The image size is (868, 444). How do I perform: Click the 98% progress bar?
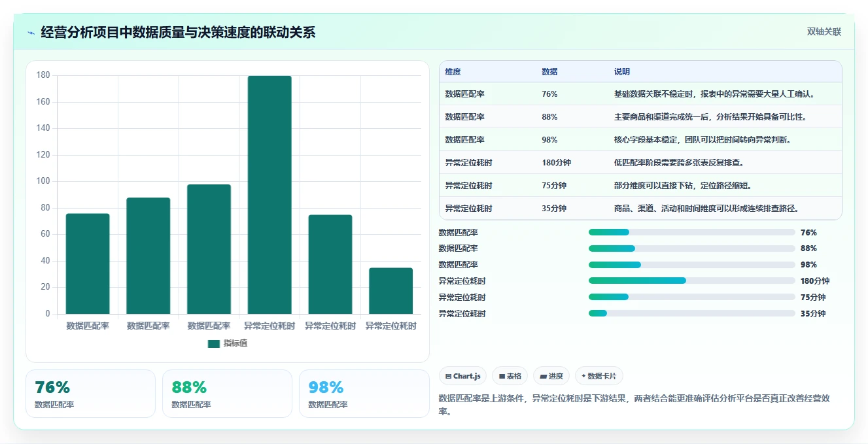692,265
